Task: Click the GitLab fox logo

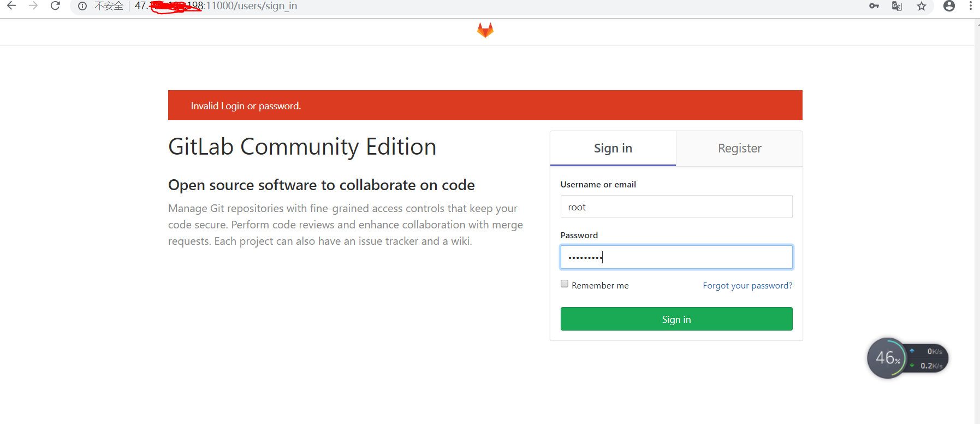Action: [x=485, y=30]
